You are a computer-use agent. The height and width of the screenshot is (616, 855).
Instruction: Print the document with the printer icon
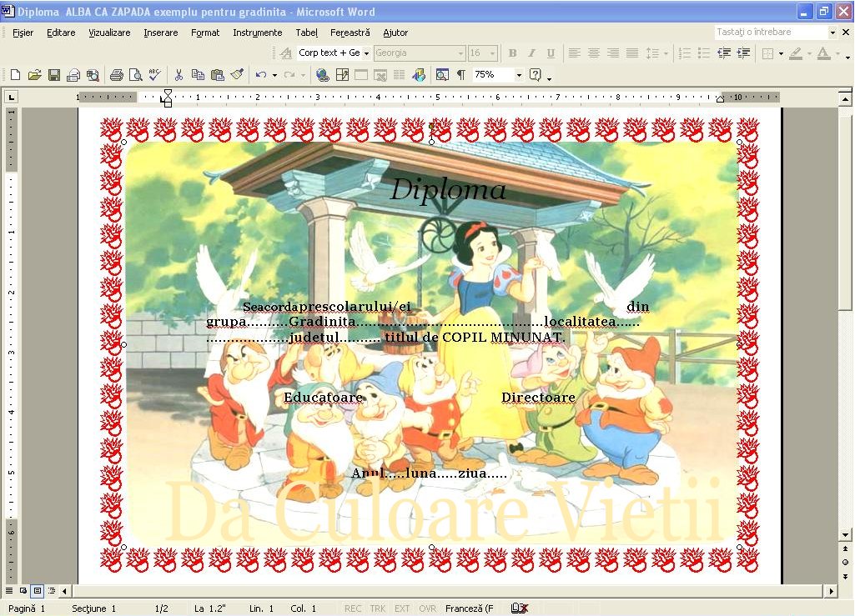pyautogui.click(x=116, y=75)
